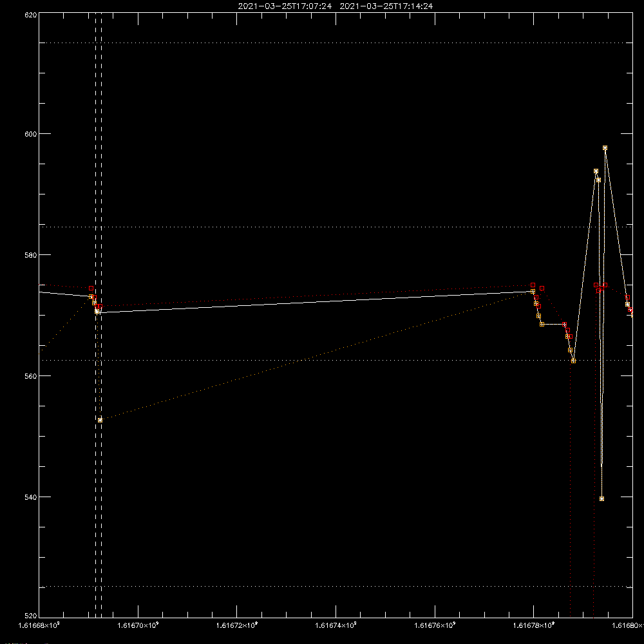Click the x-axis label 1.61674×10⁹
644x644 pixels.
(336, 625)
